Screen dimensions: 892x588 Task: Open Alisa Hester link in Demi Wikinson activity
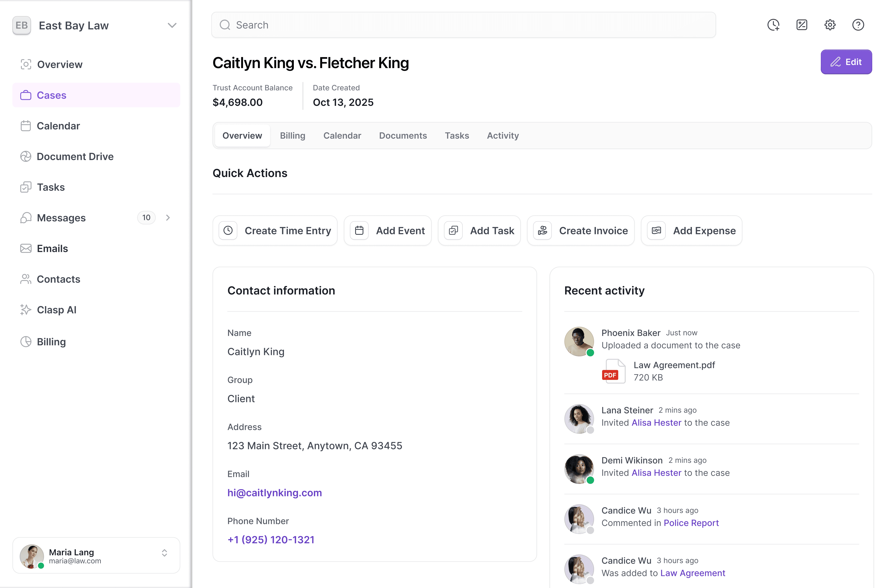point(656,473)
